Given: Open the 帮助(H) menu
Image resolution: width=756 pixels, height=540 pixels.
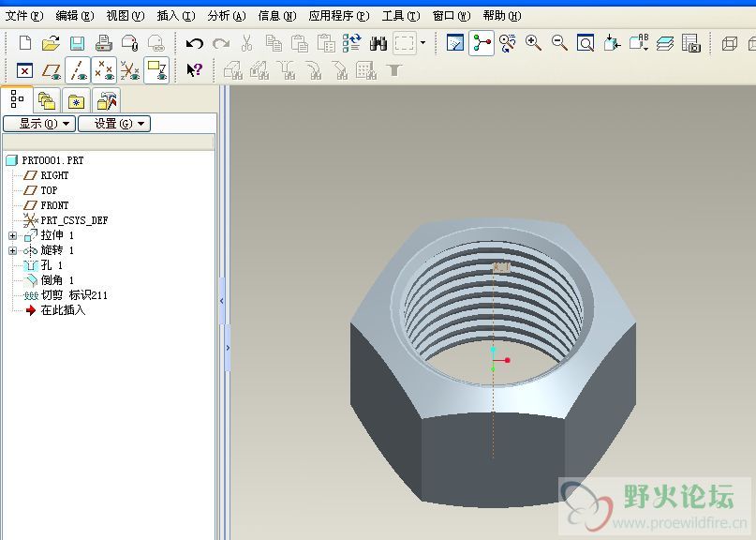Looking at the screenshot, I should click(502, 16).
